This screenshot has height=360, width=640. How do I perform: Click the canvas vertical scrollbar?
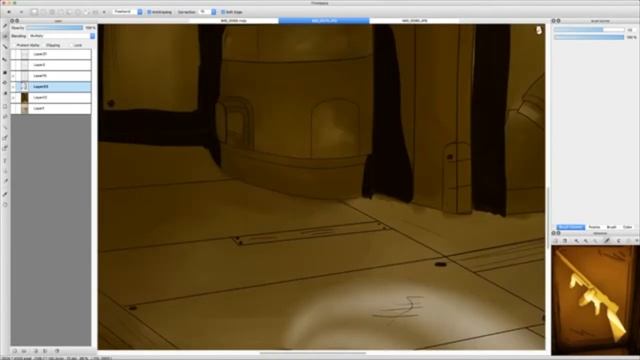click(x=548, y=218)
